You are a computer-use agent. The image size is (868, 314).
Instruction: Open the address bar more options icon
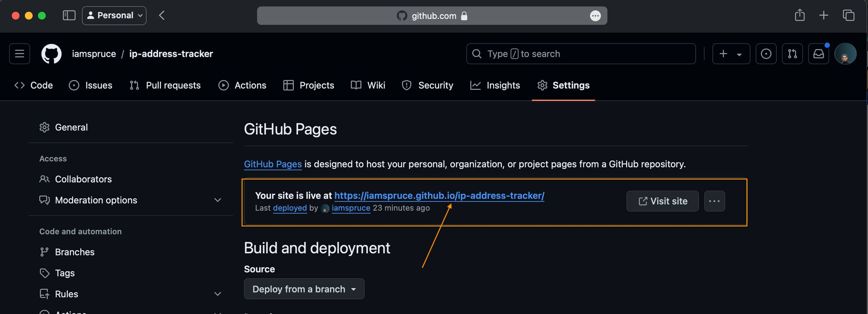pos(595,16)
